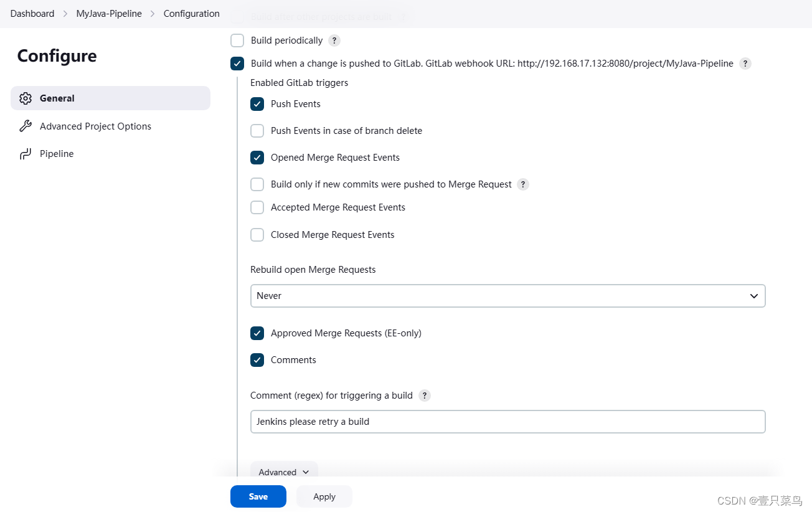
Task: Open help for Build periodically
Action: pos(334,41)
